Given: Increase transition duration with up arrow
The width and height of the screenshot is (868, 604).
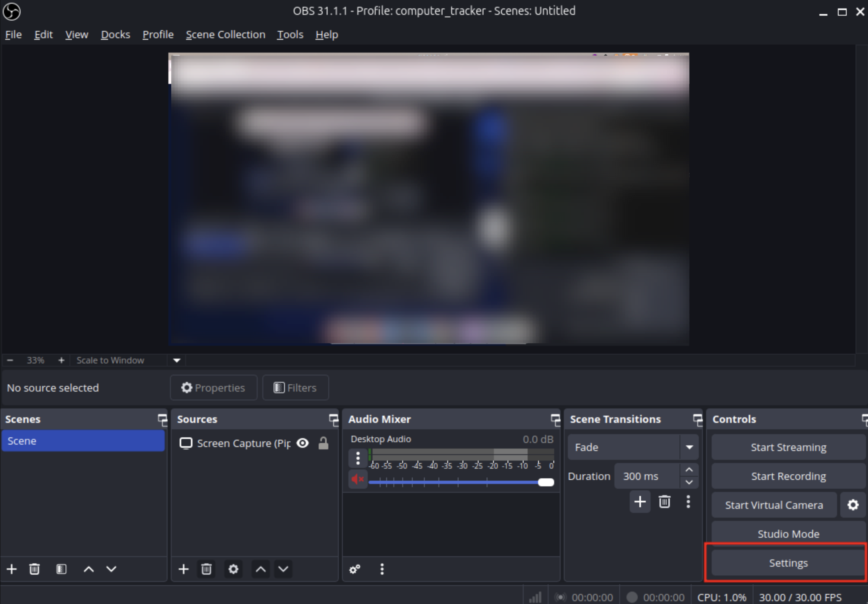Looking at the screenshot, I should 689,470.
